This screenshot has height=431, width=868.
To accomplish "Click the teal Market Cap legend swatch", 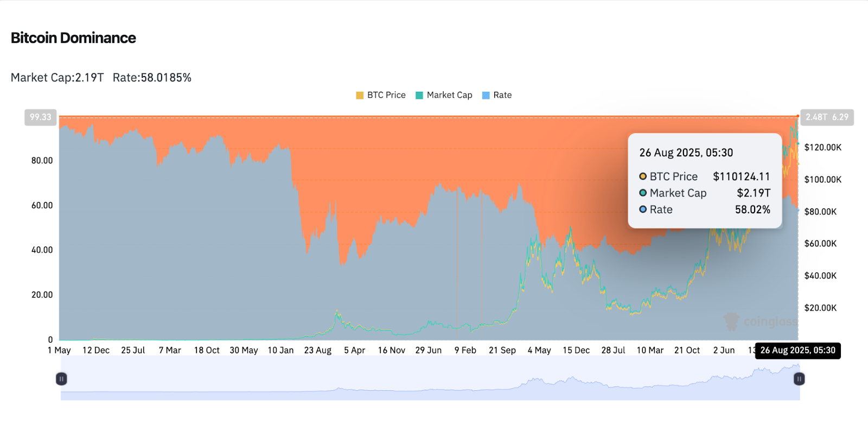I will [x=419, y=96].
